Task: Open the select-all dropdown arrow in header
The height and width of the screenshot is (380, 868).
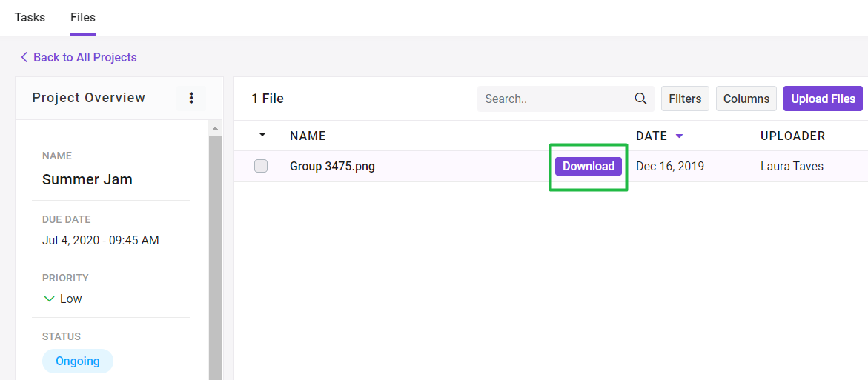Action: (262, 134)
